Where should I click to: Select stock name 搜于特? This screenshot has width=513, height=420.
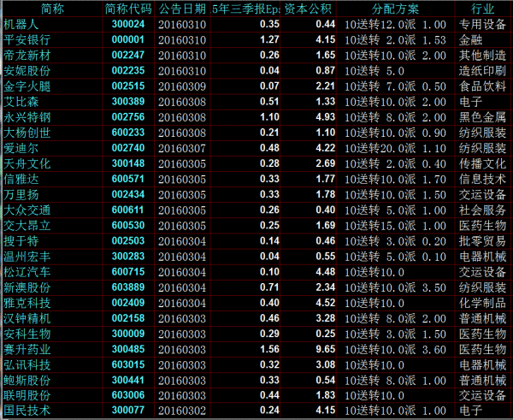coord(21,241)
